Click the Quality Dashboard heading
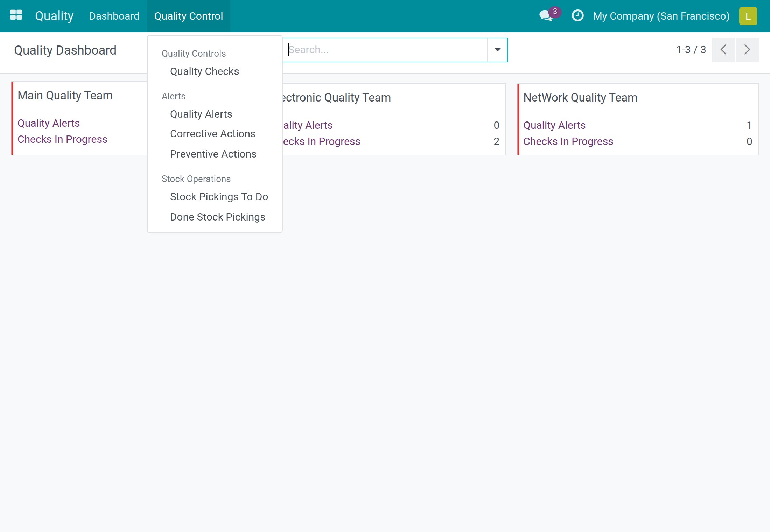770x532 pixels. coord(65,50)
